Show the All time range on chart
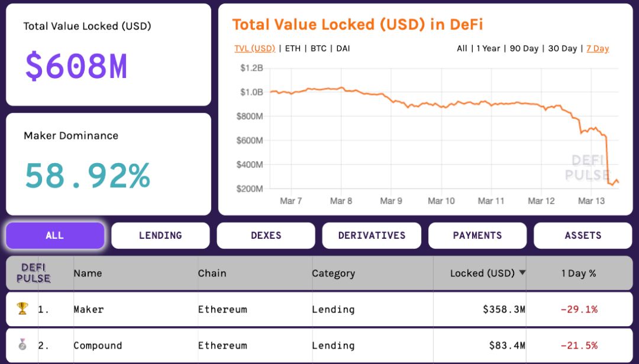 point(461,48)
